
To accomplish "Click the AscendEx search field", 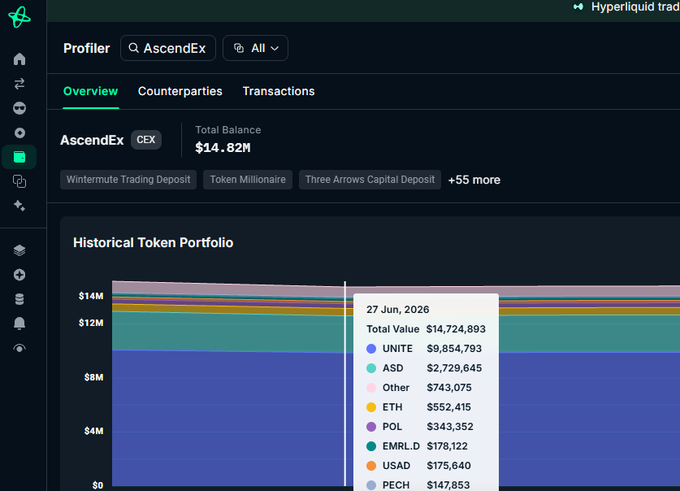I will pyautogui.click(x=168, y=48).
